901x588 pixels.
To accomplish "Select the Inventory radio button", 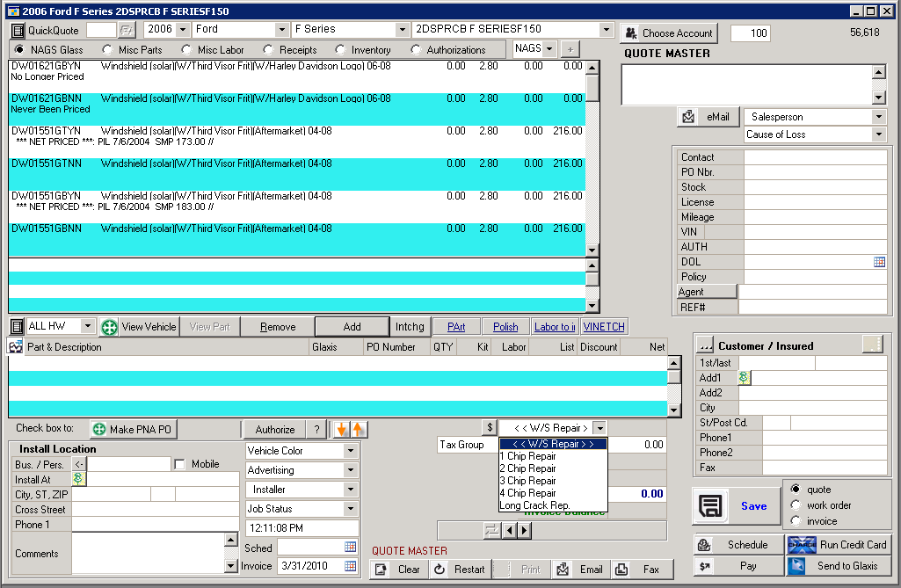I will pyautogui.click(x=339, y=49).
